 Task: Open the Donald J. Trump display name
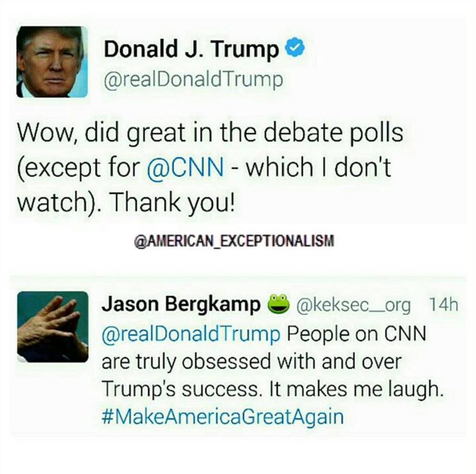(x=191, y=50)
